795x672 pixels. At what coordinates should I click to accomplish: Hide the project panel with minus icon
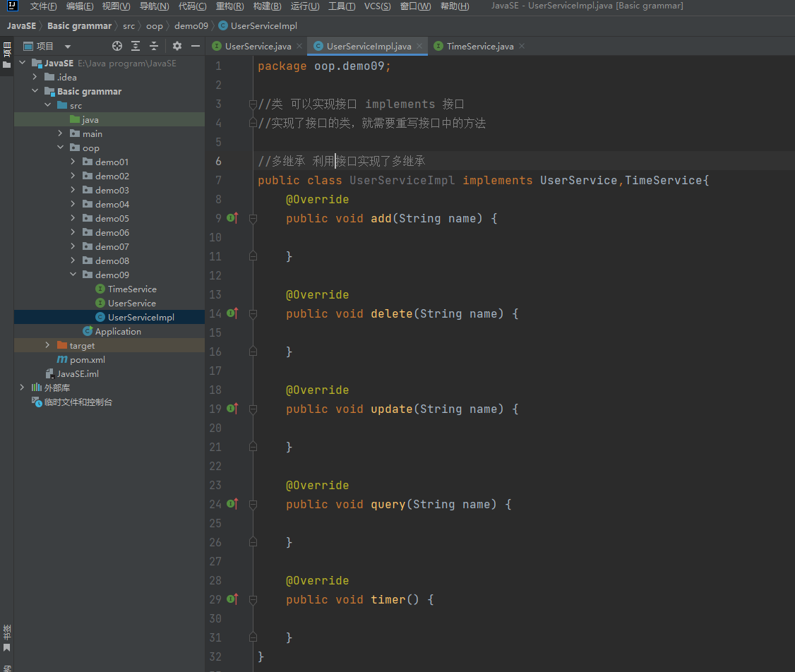(196, 46)
